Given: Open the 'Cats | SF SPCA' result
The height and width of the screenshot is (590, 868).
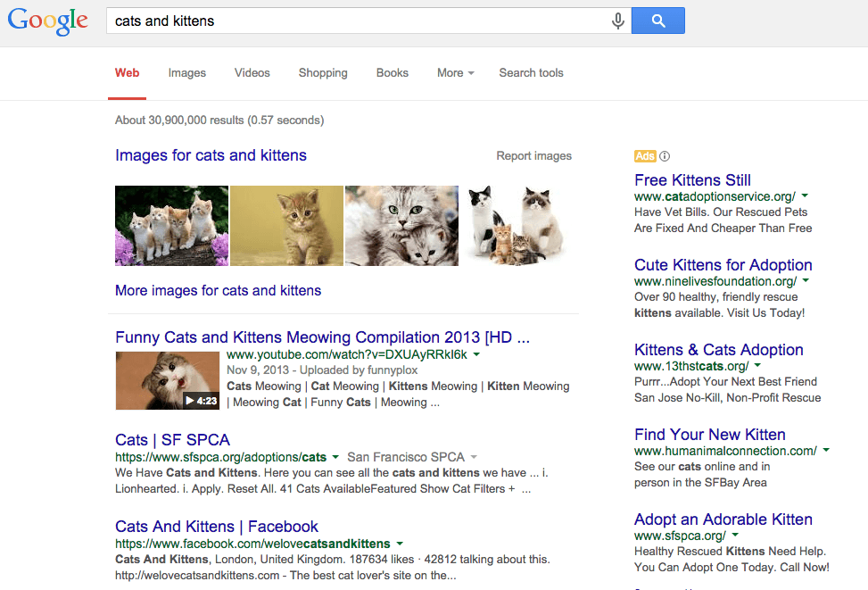Looking at the screenshot, I should (172, 440).
